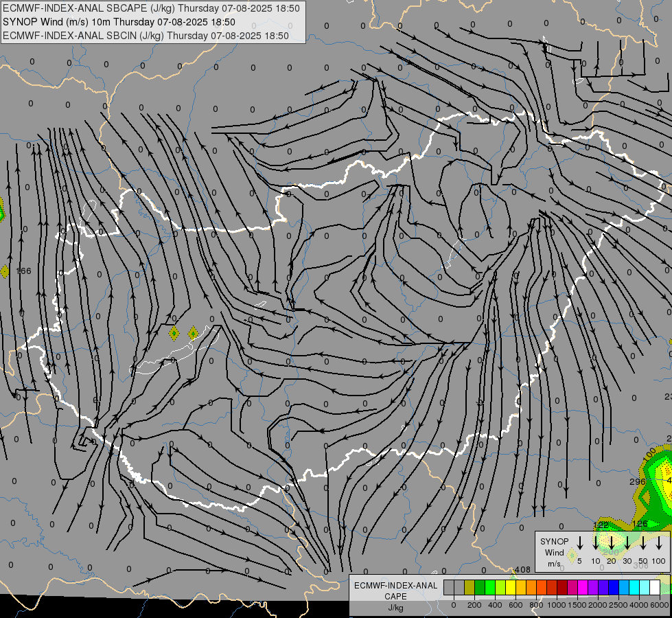Pick the deep blue CAPE legend swatch

pos(614,588)
